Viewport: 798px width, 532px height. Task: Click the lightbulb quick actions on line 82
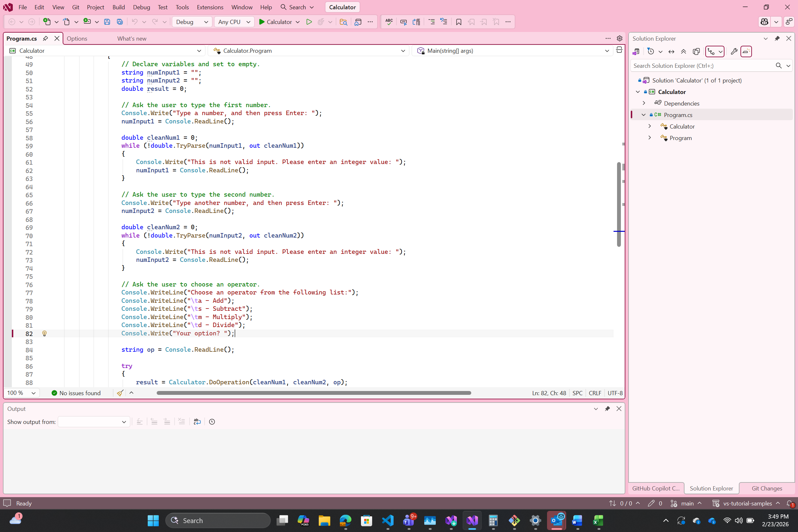pos(44,333)
